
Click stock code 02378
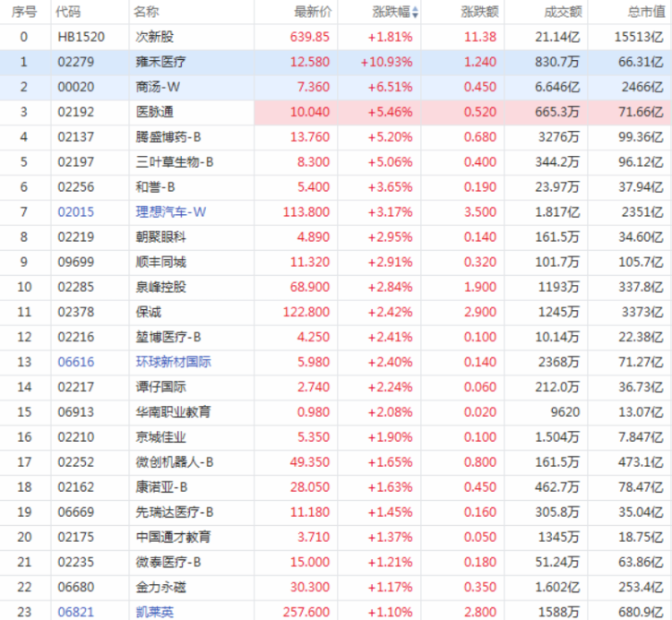click(x=76, y=312)
